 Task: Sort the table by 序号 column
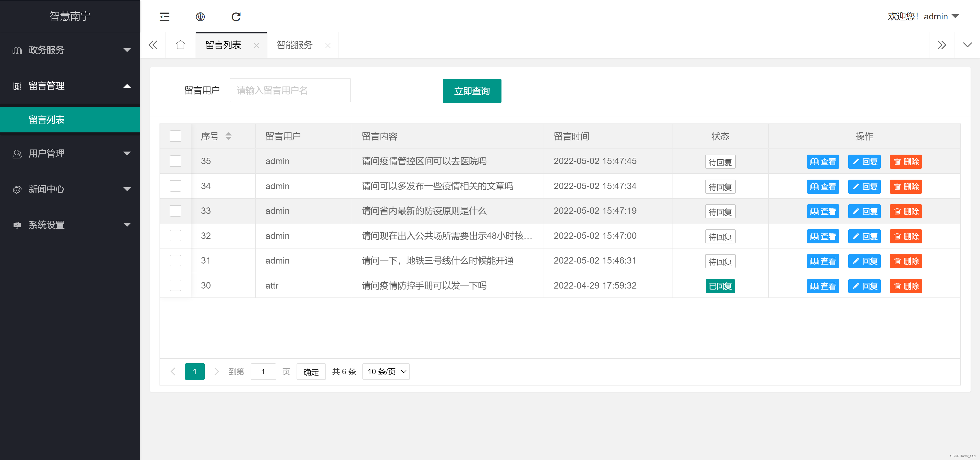click(x=229, y=136)
